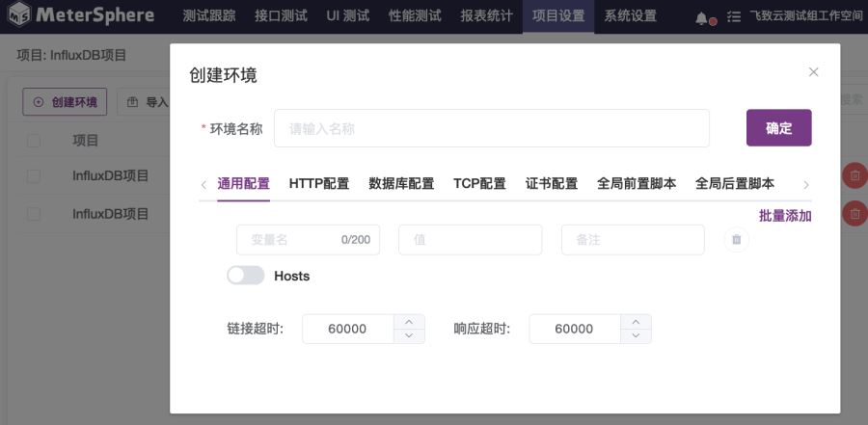Open the notification bell
Image resolution: width=868 pixels, height=425 pixels.
[x=702, y=17]
